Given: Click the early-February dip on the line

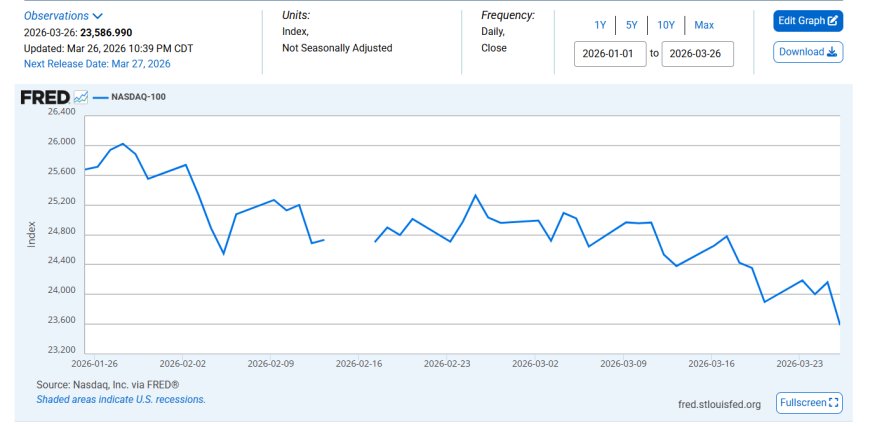Looking at the screenshot, I should (223, 253).
